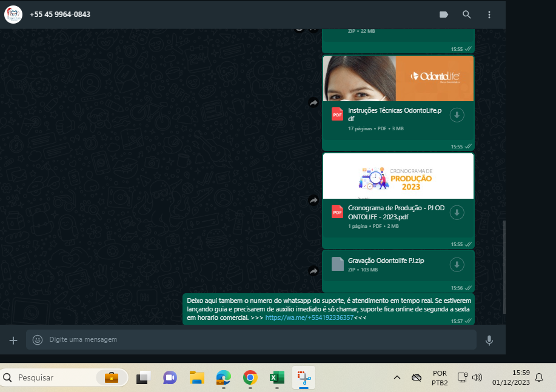
Task: Preview the Cronograma de Produção 2023 thumbnail
Action: [x=398, y=176]
